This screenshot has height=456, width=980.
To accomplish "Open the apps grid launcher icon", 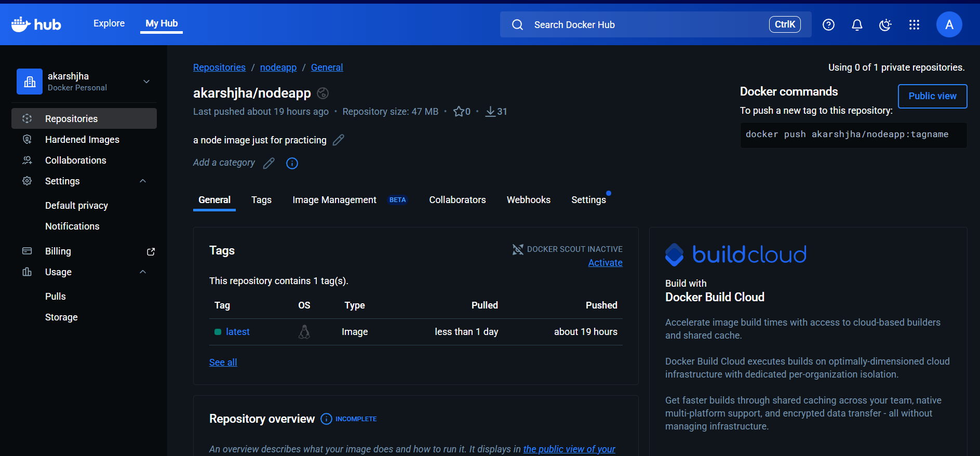I will coord(914,24).
